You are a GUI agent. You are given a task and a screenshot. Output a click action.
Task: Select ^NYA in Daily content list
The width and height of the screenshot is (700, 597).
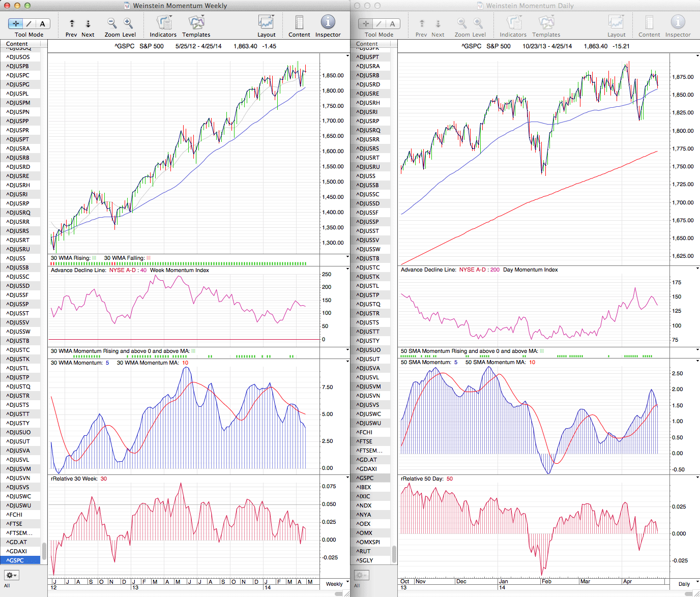pyautogui.click(x=370, y=515)
